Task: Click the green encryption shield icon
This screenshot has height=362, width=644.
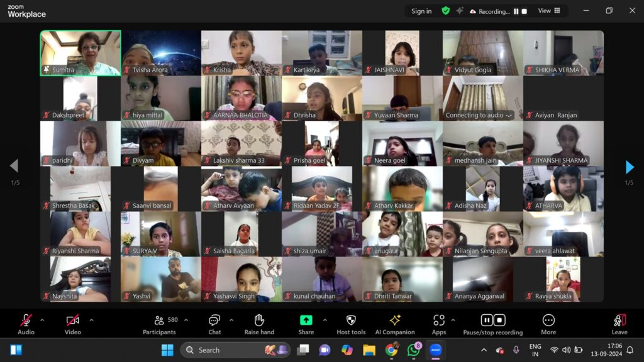Action: [445, 11]
